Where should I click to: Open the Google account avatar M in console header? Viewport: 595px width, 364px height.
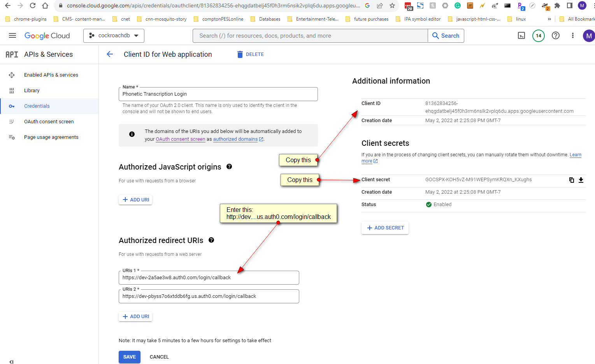[x=589, y=36]
